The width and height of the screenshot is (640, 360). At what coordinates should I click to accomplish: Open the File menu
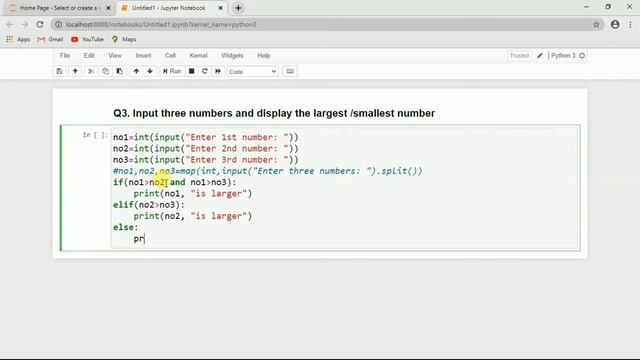(64, 56)
